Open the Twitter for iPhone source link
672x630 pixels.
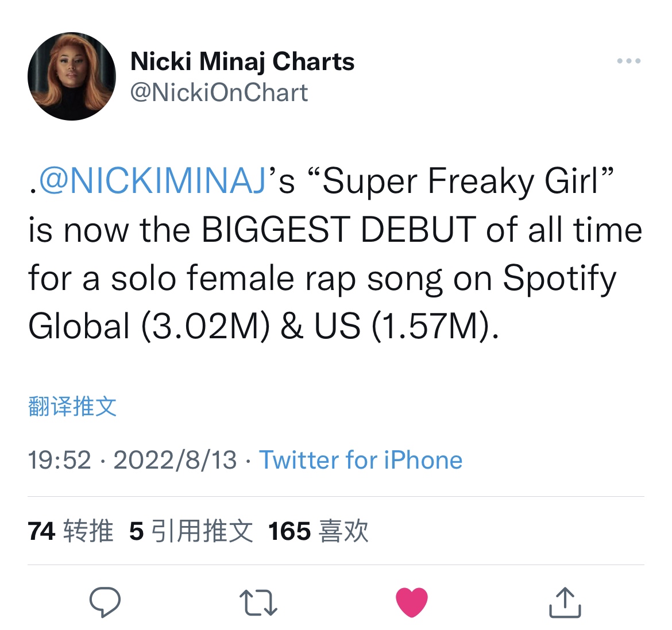[361, 460]
